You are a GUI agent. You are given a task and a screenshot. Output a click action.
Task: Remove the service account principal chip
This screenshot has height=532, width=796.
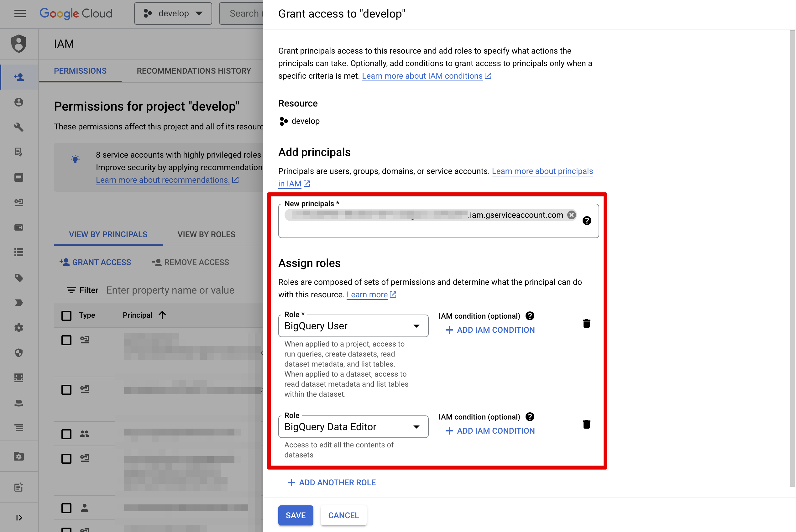point(571,215)
